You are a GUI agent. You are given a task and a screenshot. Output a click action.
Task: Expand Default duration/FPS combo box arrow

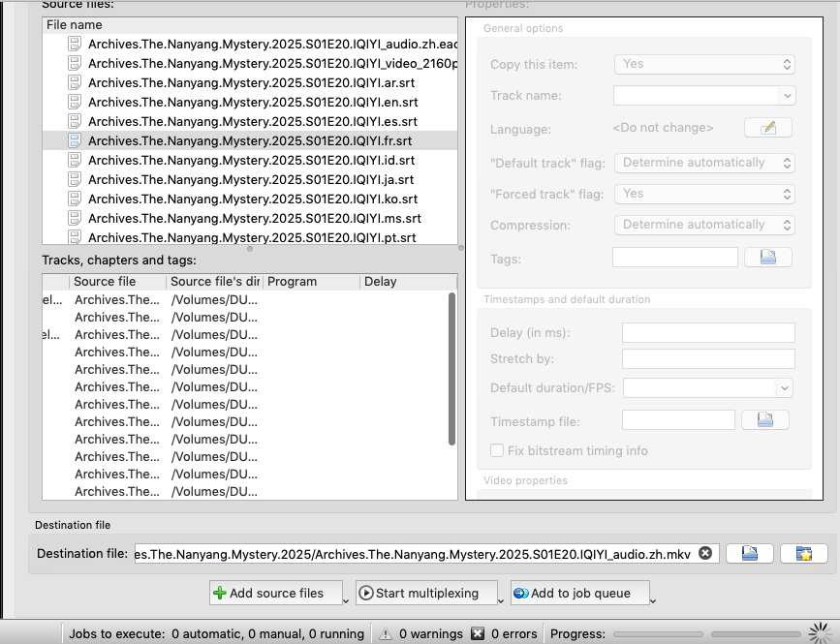click(x=784, y=388)
